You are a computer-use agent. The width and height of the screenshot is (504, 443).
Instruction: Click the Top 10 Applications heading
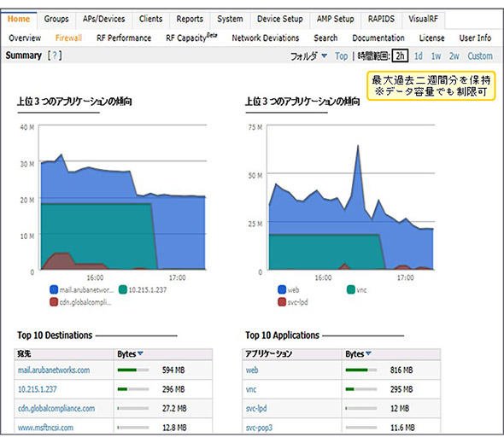(x=282, y=335)
